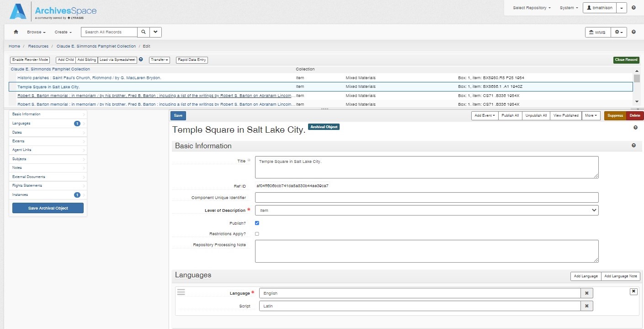
Task: Click the Save Archival Object button
Action: pyautogui.click(x=48, y=208)
